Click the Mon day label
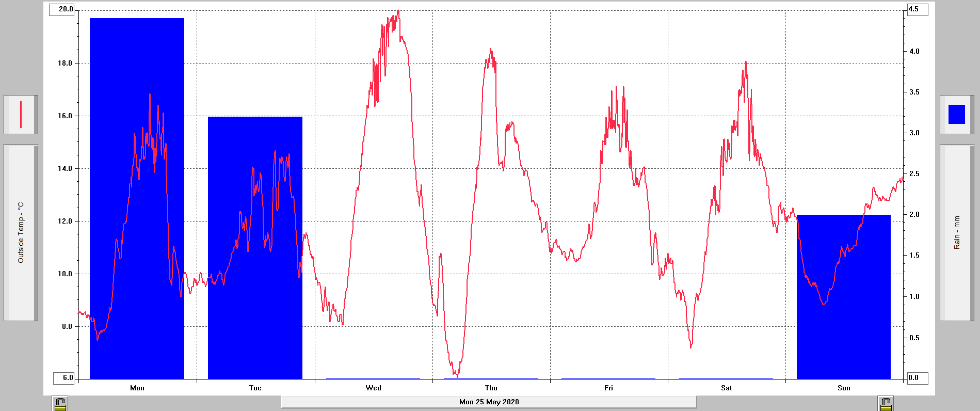Screen dimensions: 980x411 tap(137, 388)
